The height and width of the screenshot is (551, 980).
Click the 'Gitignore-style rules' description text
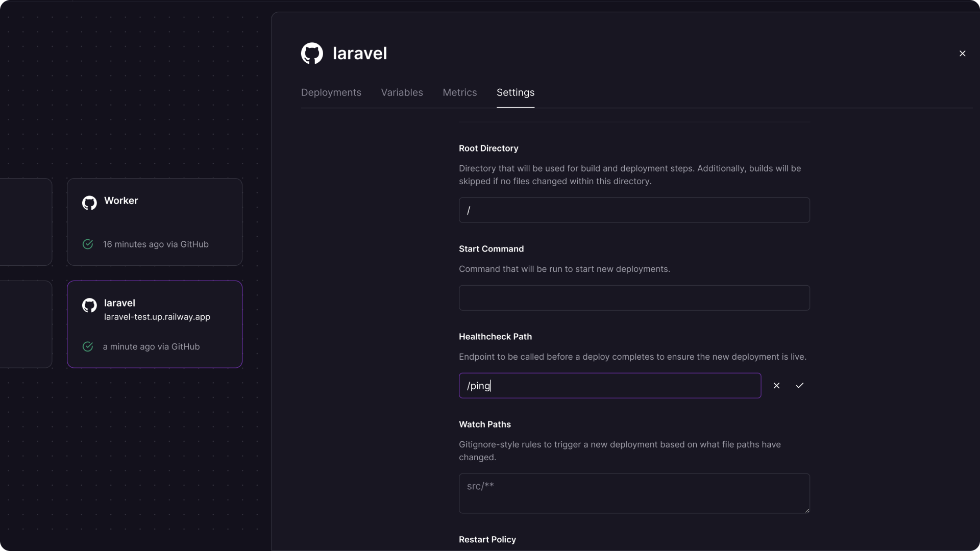[x=620, y=451]
